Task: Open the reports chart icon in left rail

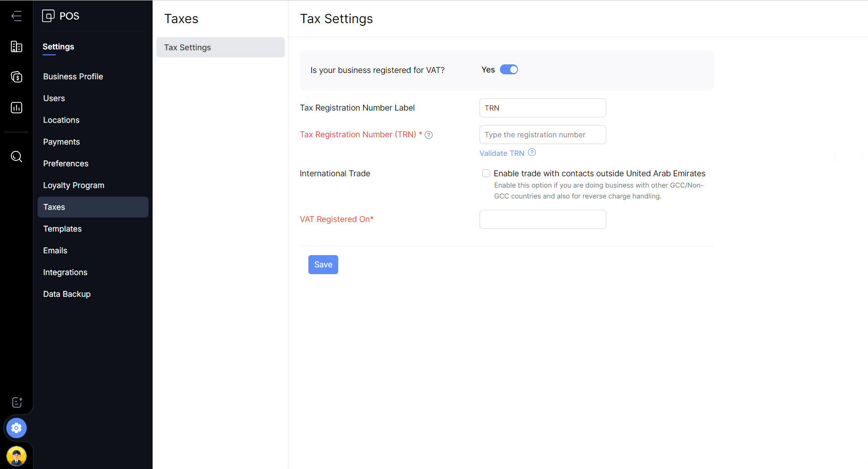Action: [16, 108]
